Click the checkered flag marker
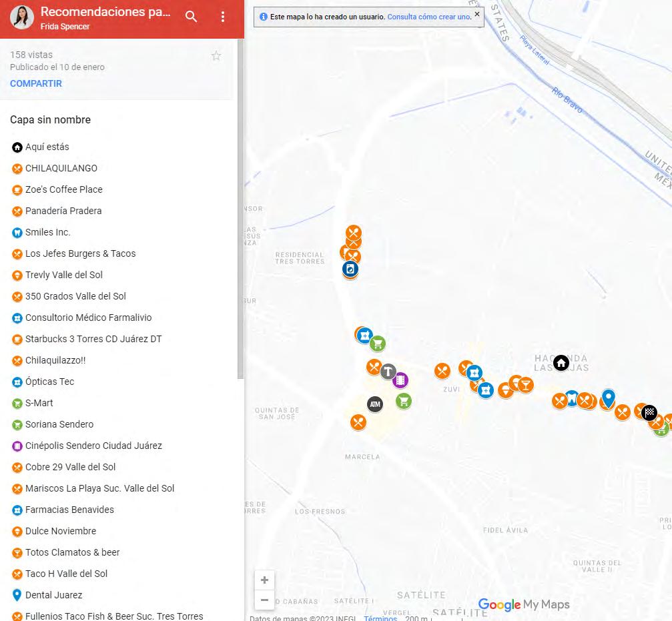The width and height of the screenshot is (672, 621). (x=649, y=412)
